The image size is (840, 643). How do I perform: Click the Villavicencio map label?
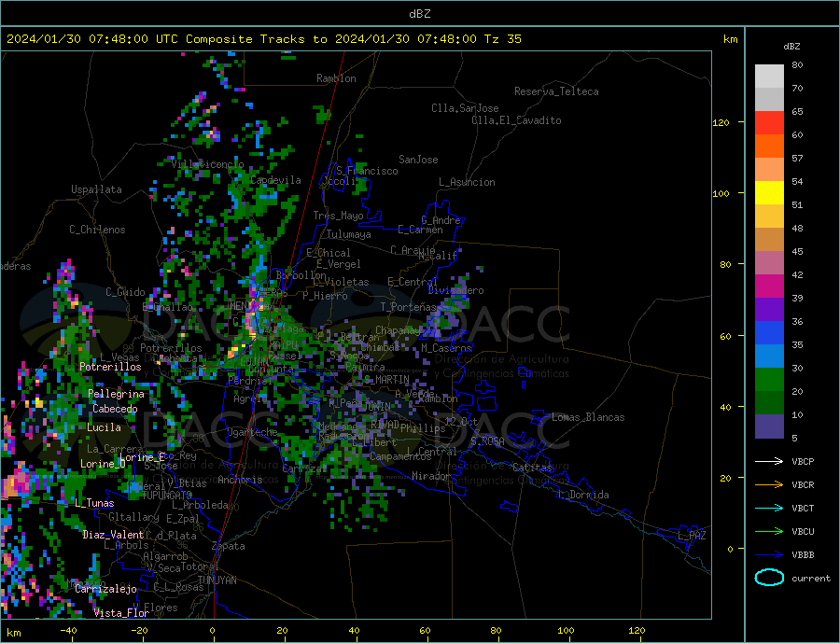(x=208, y=164)
